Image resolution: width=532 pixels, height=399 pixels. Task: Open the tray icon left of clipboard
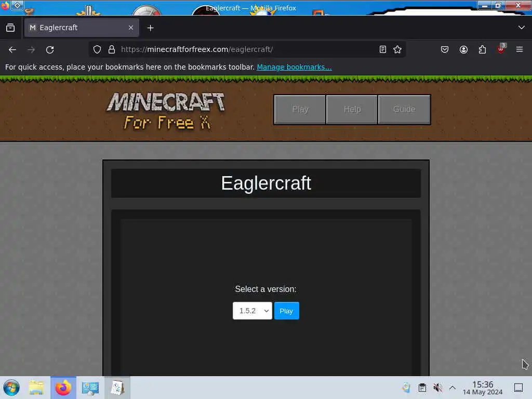(406, 388)
